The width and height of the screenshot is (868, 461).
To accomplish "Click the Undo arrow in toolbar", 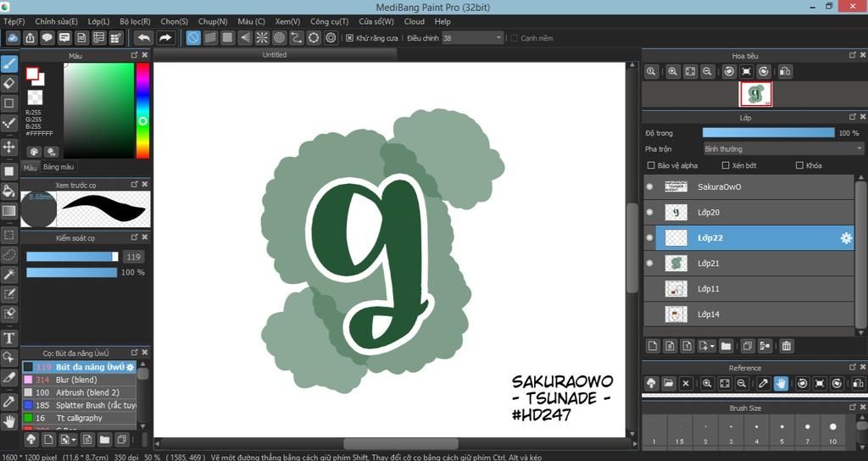I will (x=144, y=37).
